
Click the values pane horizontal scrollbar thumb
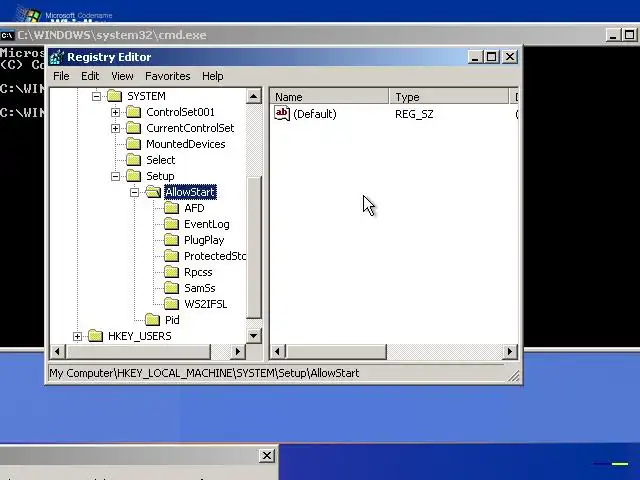[x=336, y=352]
